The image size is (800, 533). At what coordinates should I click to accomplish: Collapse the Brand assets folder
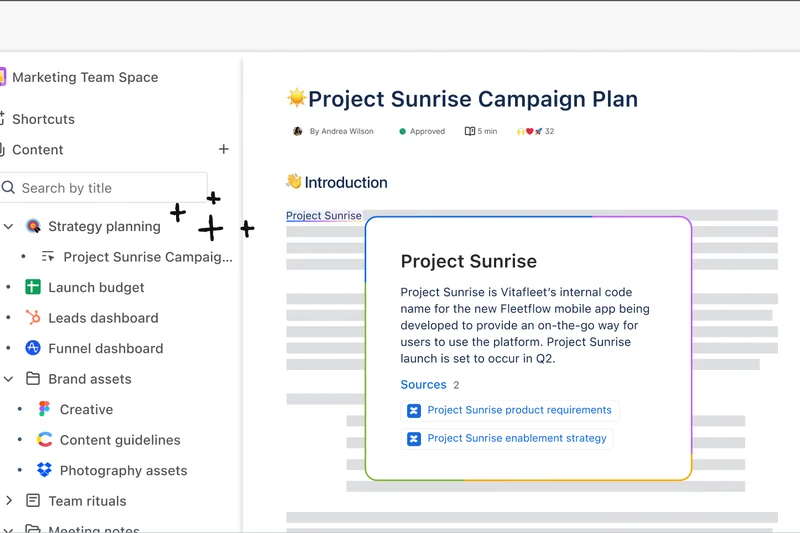pyautogui.click(x=8, y=379)
